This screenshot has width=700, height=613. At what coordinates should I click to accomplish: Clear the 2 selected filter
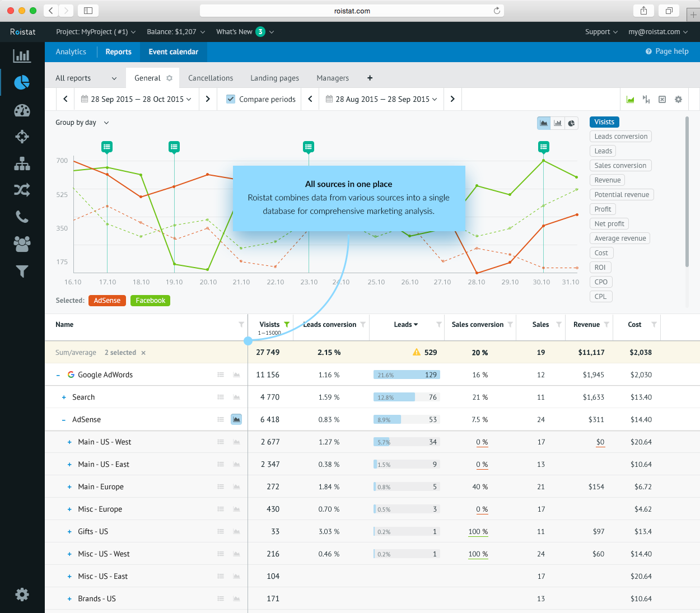click(x=143, y=353)
